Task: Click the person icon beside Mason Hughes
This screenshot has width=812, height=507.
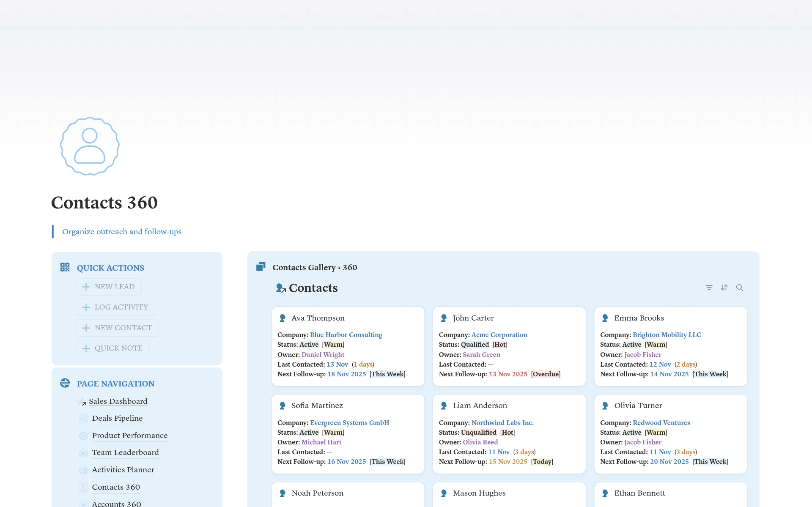Action: click(444, 493)
